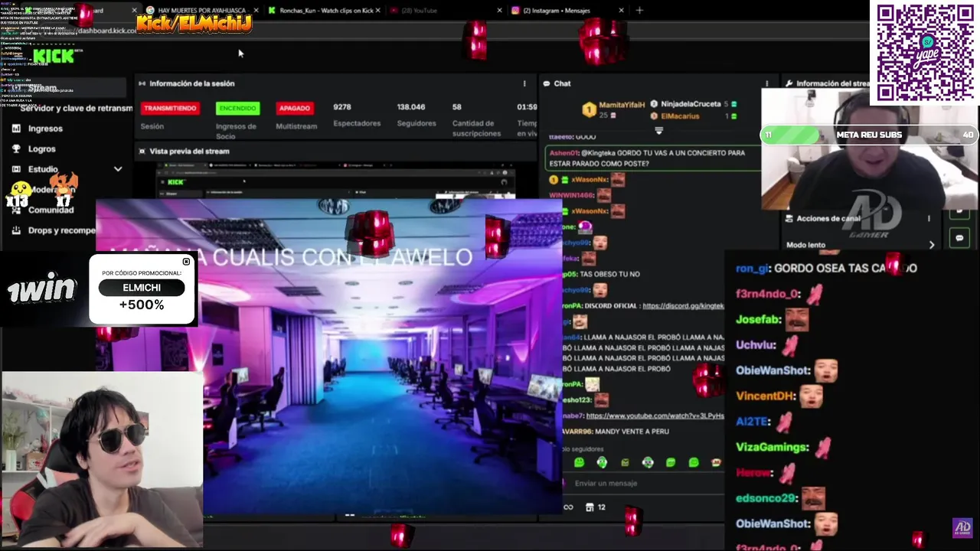The width and height of the screenshot is (980, 551).
Task: Close the HAY MUERTES POR AYAHUASCA tab
Action: tap(256, 11)
